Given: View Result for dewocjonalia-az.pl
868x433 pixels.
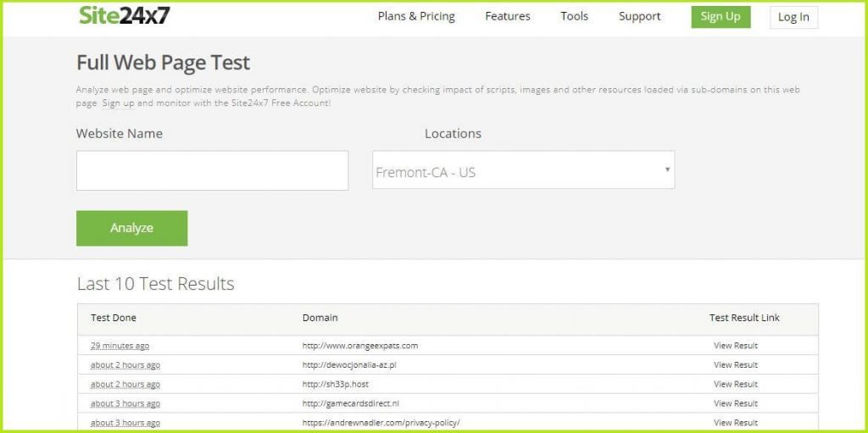Looking at the screenshot, I should 736,365.
